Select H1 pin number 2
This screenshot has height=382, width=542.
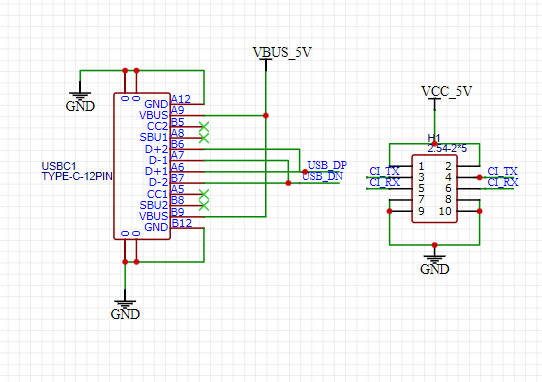coord(448,166)
